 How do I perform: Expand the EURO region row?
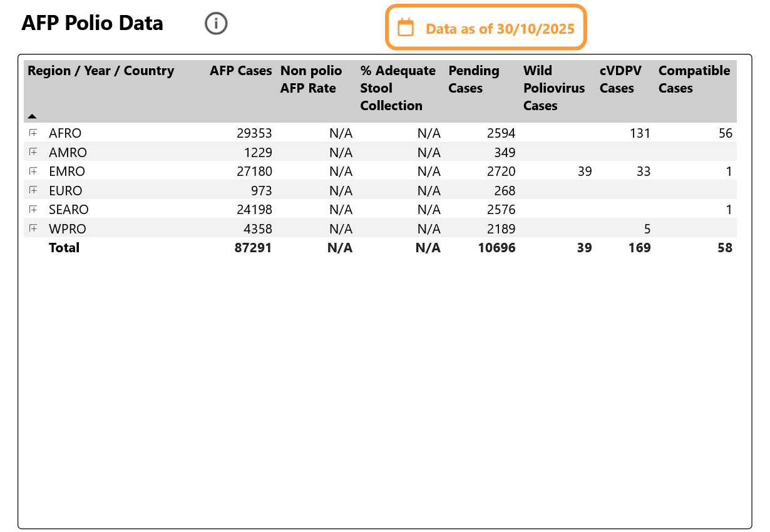point(33,190)
